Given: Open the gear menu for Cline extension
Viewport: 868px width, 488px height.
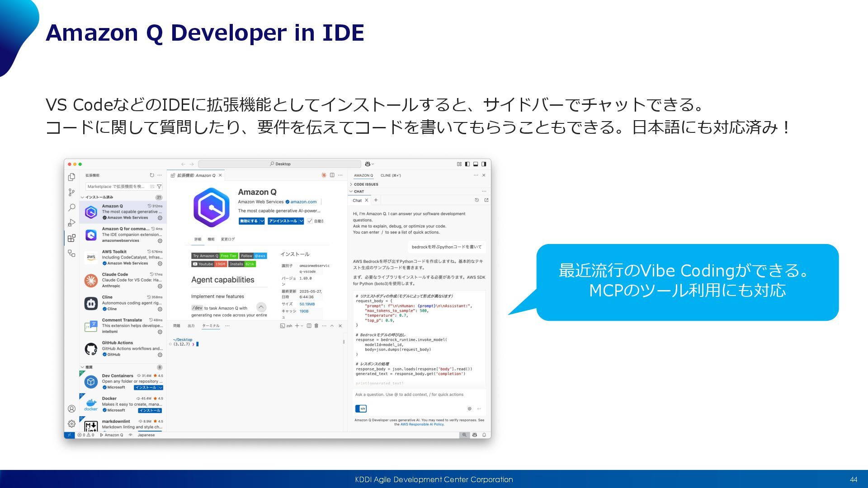Looking at the screenshot, I should [160, 309].
